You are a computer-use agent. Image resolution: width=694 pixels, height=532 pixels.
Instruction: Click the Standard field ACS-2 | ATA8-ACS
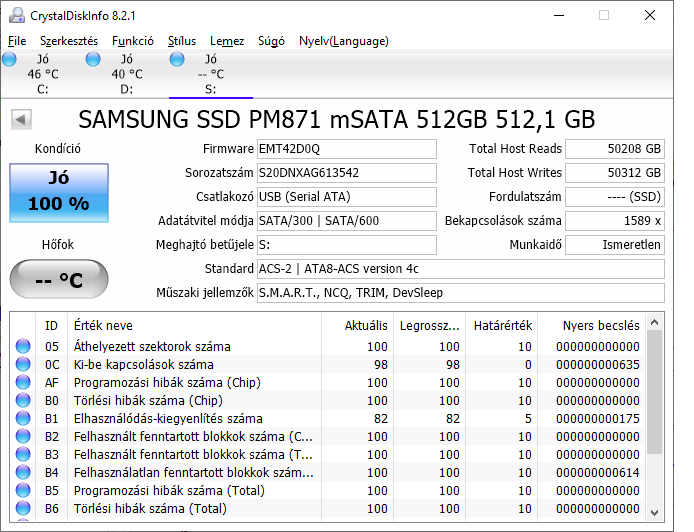coord(461,269)
